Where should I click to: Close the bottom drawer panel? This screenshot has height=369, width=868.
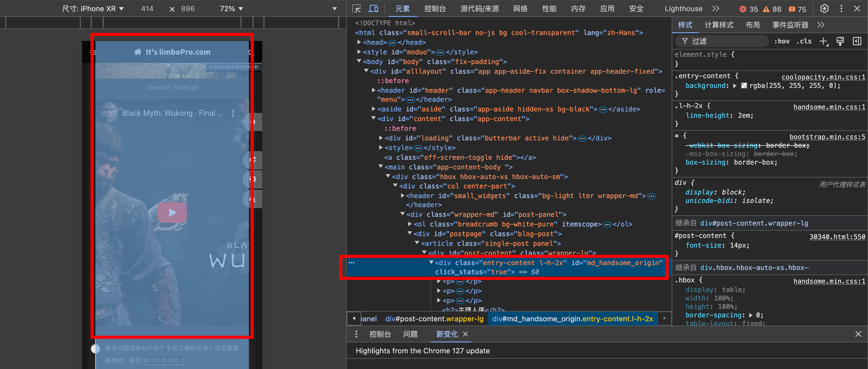[858, 334]
